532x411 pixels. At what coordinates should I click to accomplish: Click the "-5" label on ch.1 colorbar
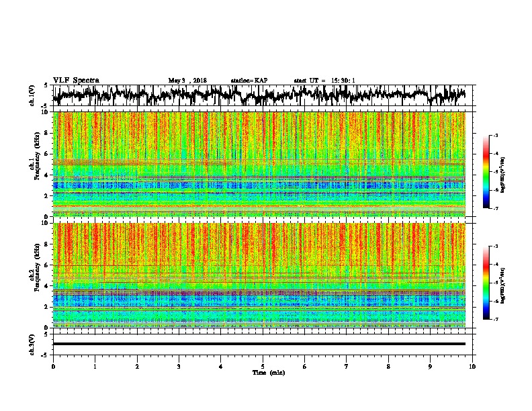pos(495,172)
